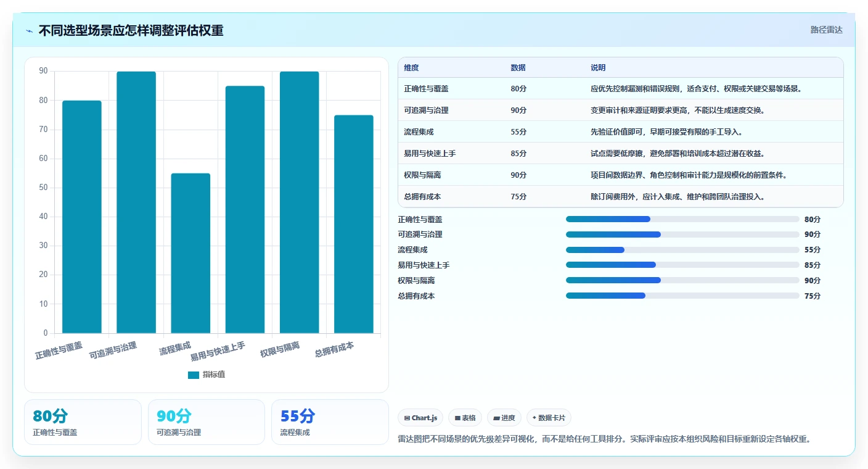
Task: Select the 数据卡片 tag
Action: 549,418
